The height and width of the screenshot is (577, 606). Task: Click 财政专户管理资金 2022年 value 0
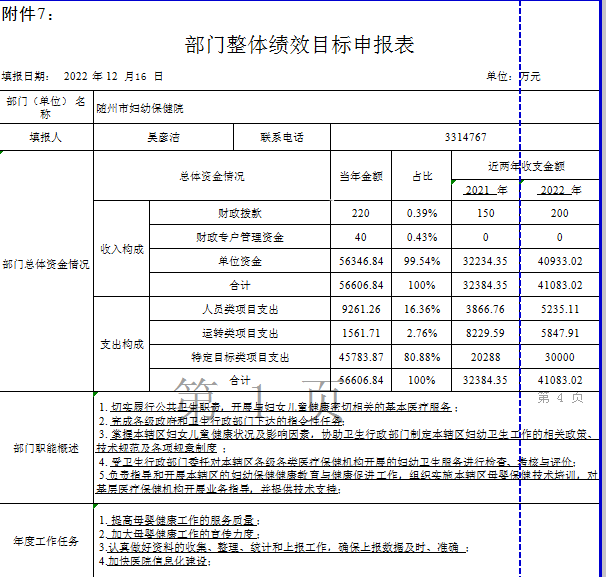(x=560, y=237)
